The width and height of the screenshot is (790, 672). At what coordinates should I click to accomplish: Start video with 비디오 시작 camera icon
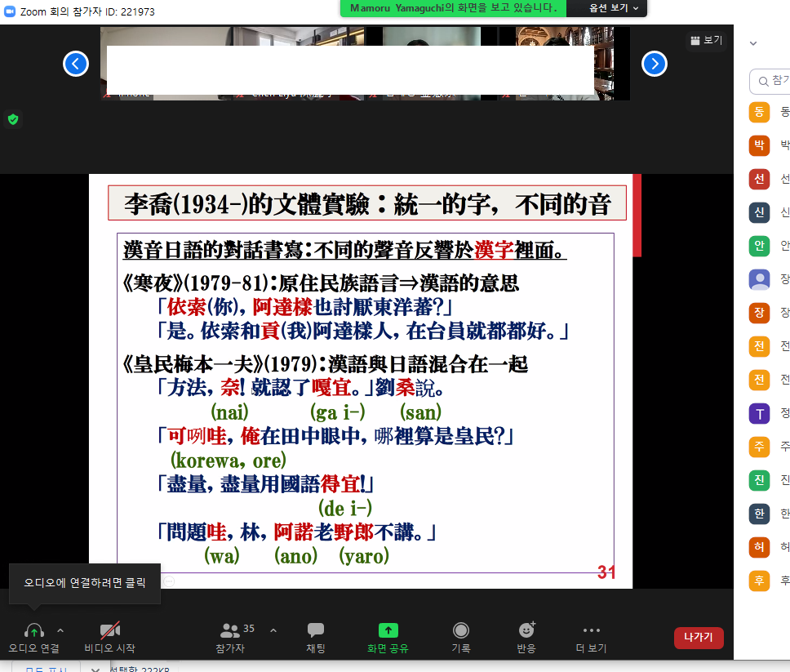pos(109,630)
